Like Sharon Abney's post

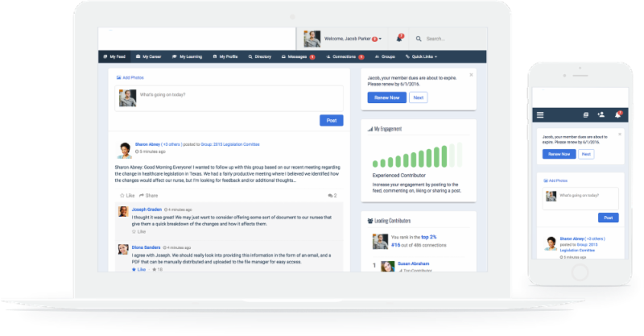pyautogui.click(x=126, y=196)
